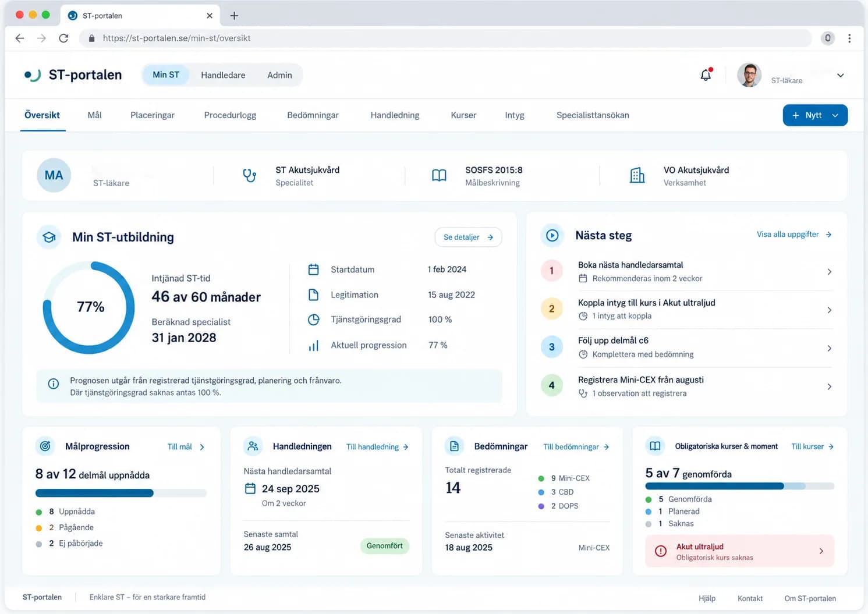The height and width of the screenshot is (614, 868).
Task: Click the info icon in the prognosis notice
Action: pyautogui.click(x=53, y=384)
